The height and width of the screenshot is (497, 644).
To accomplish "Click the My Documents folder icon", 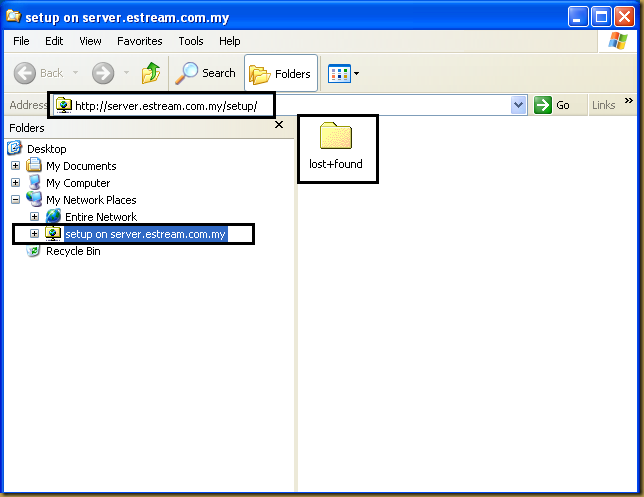I will 34,165.
